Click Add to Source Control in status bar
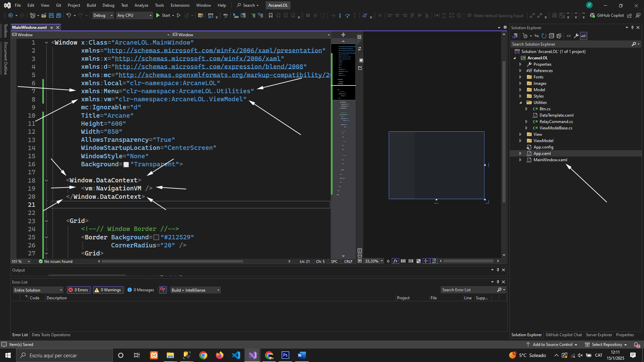644x362 pixels. click(552, 345)
